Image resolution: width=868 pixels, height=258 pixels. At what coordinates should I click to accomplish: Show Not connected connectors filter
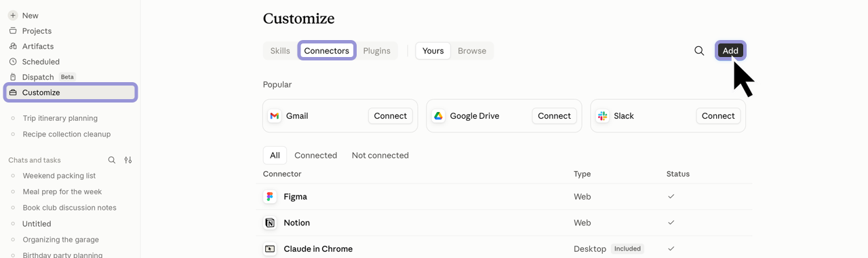(x=380, y=155)
